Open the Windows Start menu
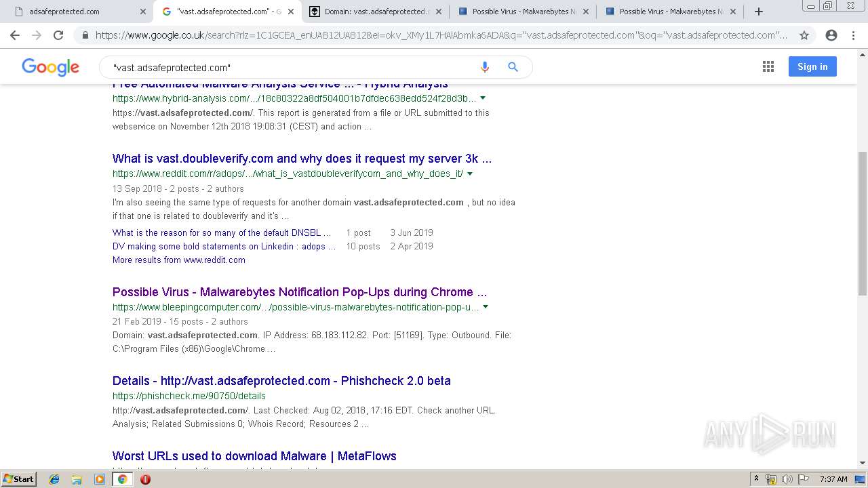 tap(19, 479)
